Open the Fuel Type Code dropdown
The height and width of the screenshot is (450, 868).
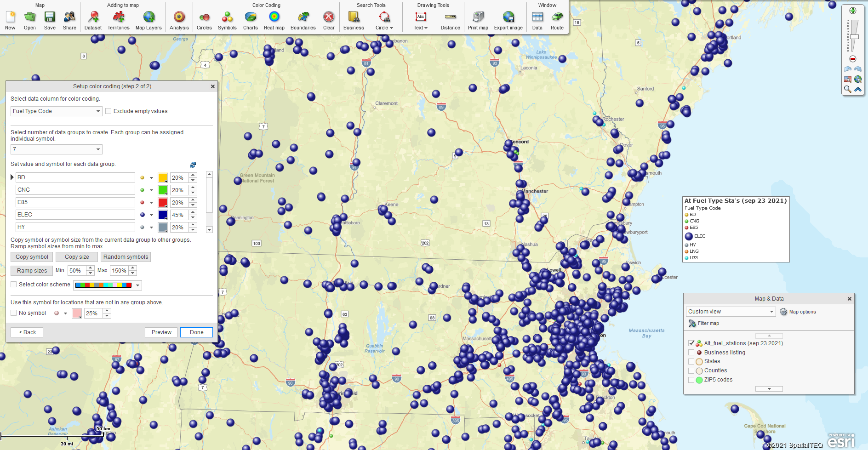pyautogui.click(x=56, y=111)
